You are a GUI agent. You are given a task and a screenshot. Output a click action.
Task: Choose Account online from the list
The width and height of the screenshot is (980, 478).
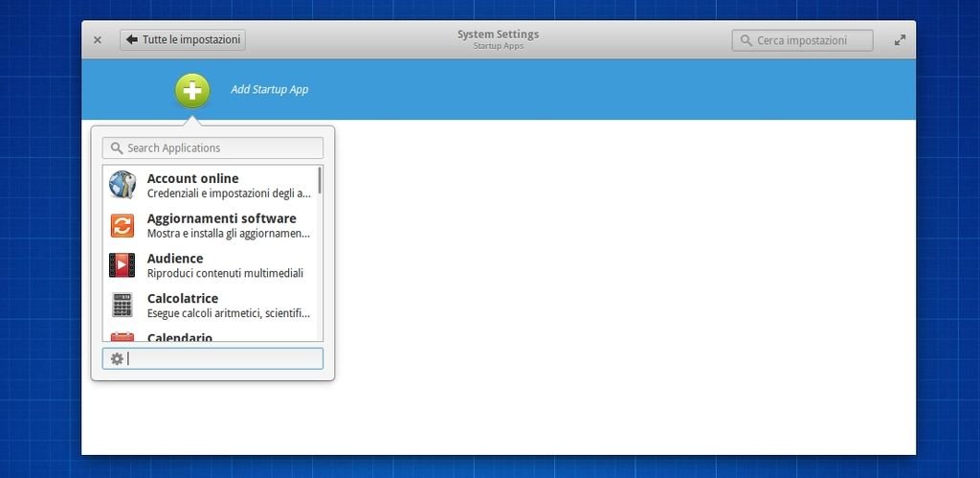[210, 185]
